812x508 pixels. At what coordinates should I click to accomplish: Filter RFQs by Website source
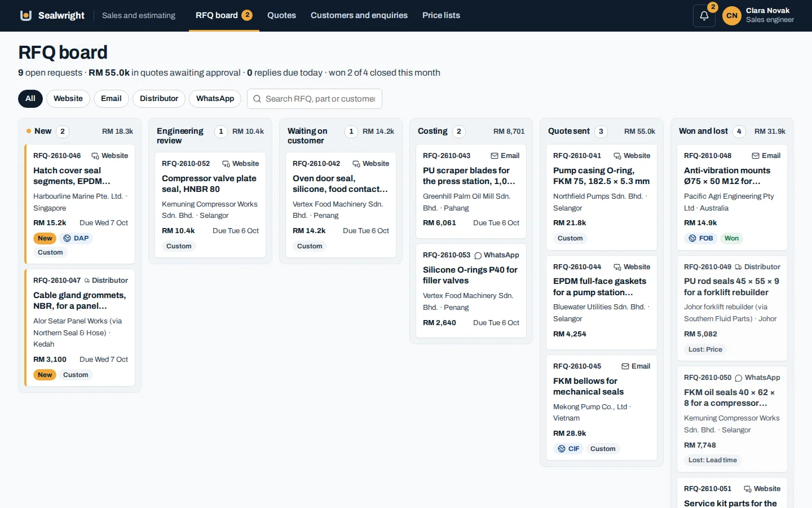coord(68,99)
